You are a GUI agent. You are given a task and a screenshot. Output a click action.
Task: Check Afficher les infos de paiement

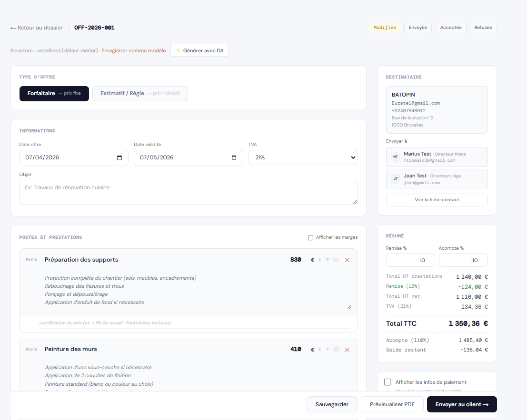tap(388, 382)
